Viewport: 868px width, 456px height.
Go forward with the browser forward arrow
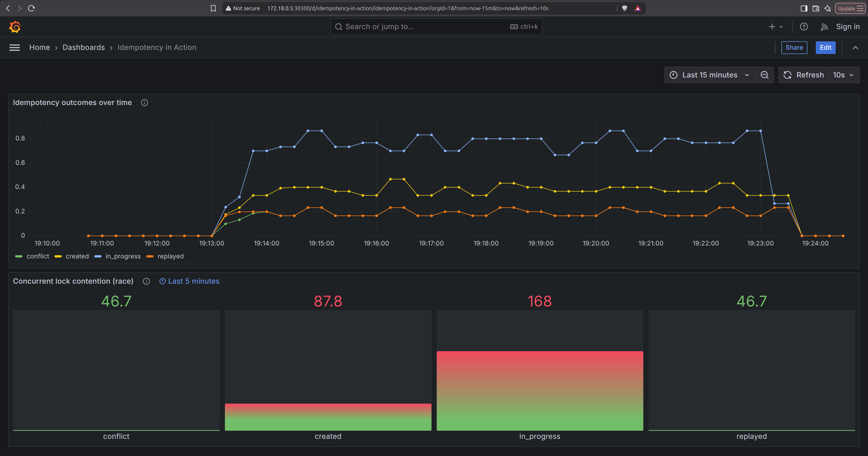pos(19,8)
